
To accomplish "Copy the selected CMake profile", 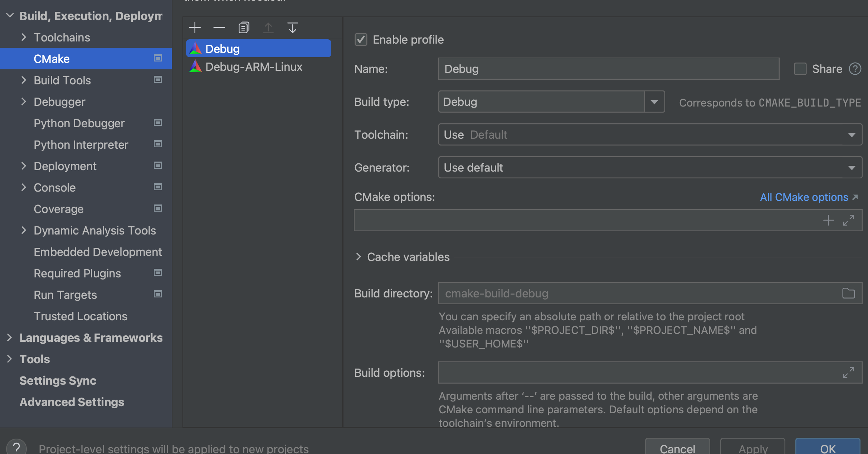I will click(244, 28).
